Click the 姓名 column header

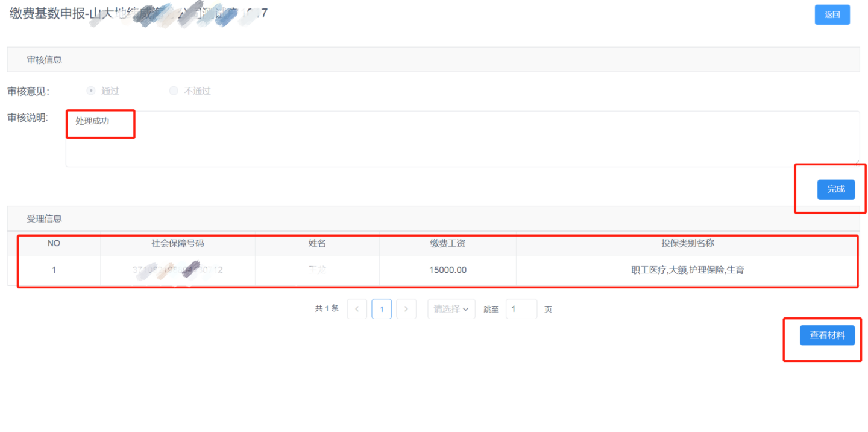pyautogui.click(x=317, y=243)
